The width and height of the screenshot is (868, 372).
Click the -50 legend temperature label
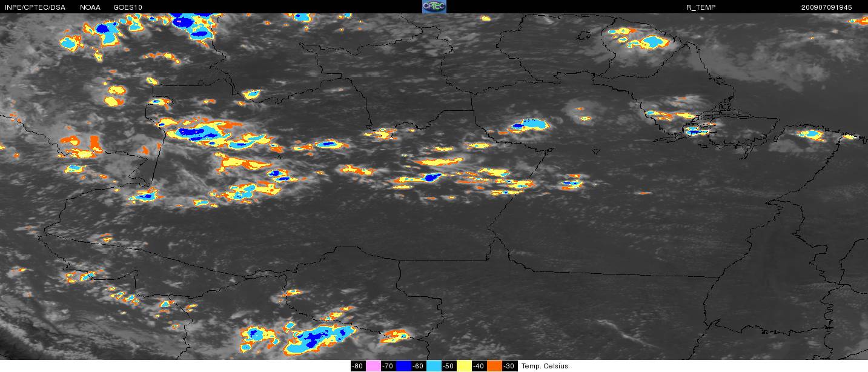click(x=448, y=366)
